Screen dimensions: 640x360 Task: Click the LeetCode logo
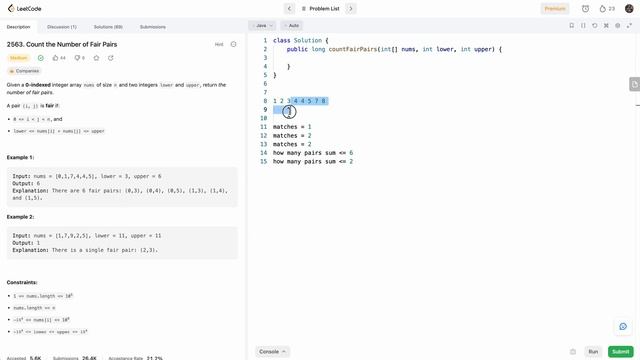coord(24,9)
